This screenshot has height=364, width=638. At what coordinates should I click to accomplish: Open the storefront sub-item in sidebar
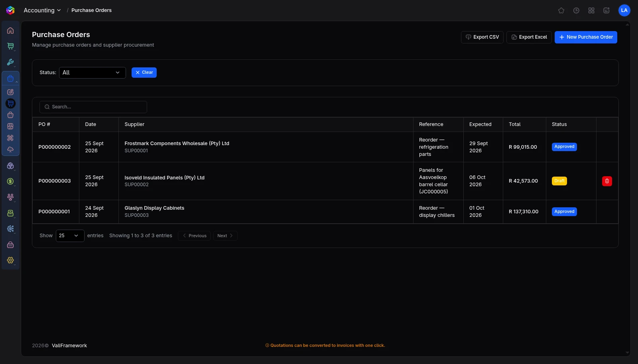[x=10, y=126]
